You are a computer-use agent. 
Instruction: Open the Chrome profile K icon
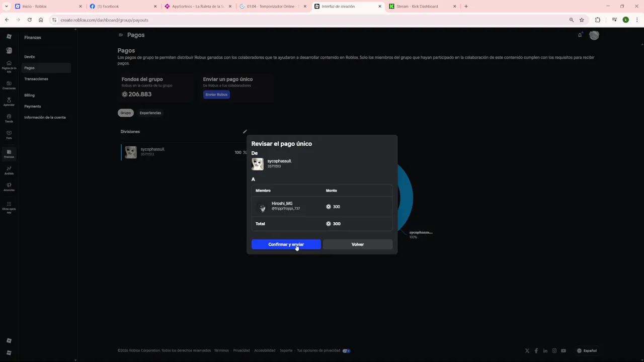[x=625, y=20]
